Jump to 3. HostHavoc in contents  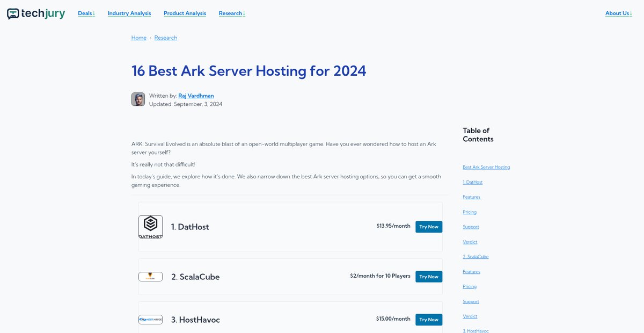coord(475,331)
